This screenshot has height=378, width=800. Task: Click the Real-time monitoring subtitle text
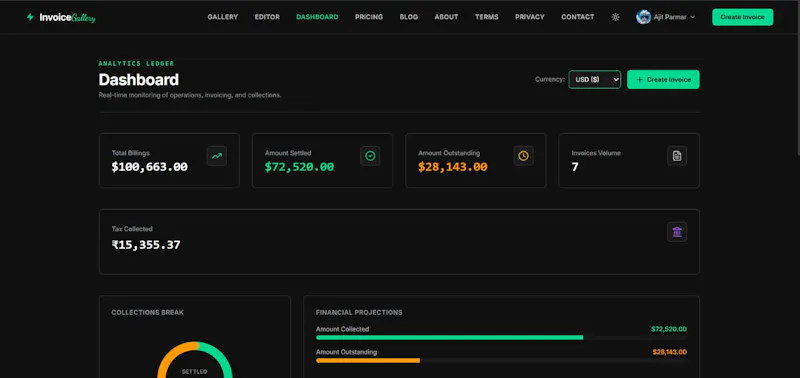coord(190,95)
